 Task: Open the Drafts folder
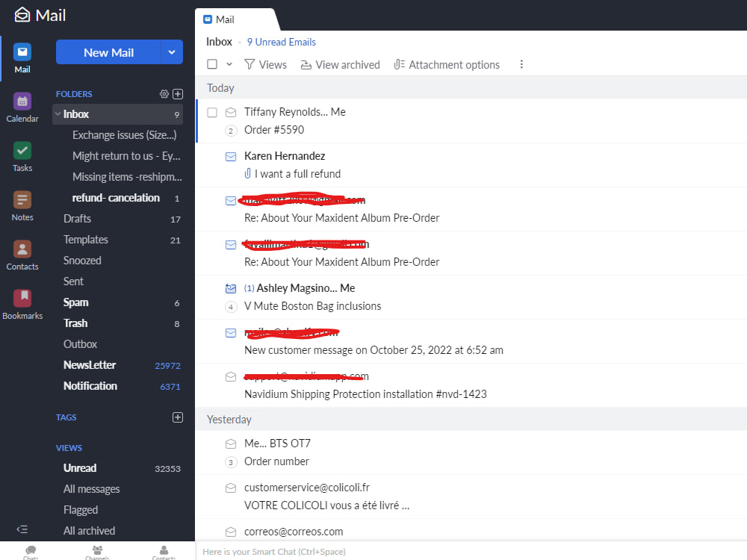[x=118, y=219]
